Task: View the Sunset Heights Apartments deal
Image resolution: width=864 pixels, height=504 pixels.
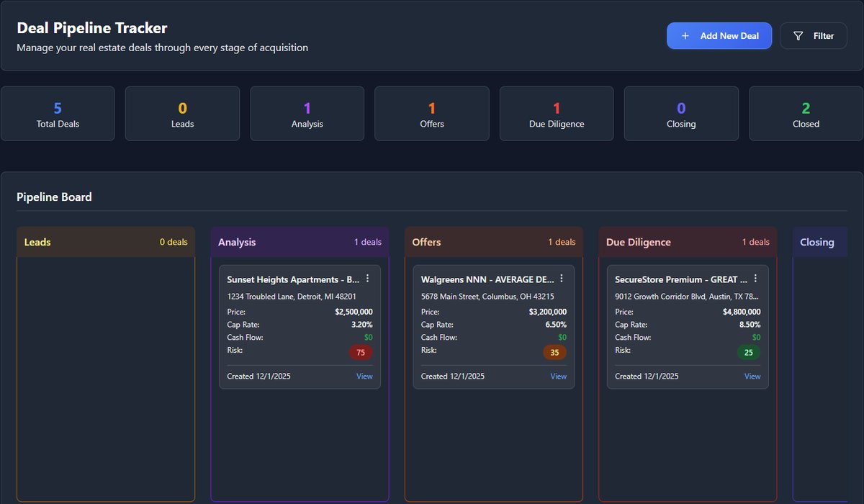Action: pyautogui.click(x=364, y=377)
